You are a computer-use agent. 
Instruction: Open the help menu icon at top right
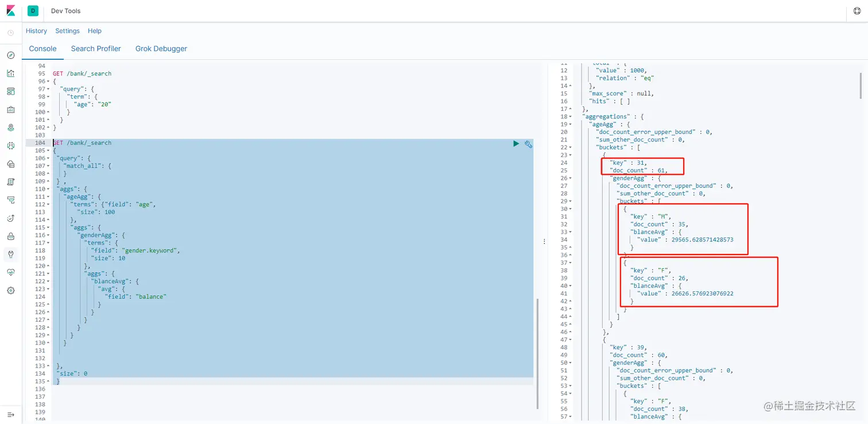pos(857,11)
